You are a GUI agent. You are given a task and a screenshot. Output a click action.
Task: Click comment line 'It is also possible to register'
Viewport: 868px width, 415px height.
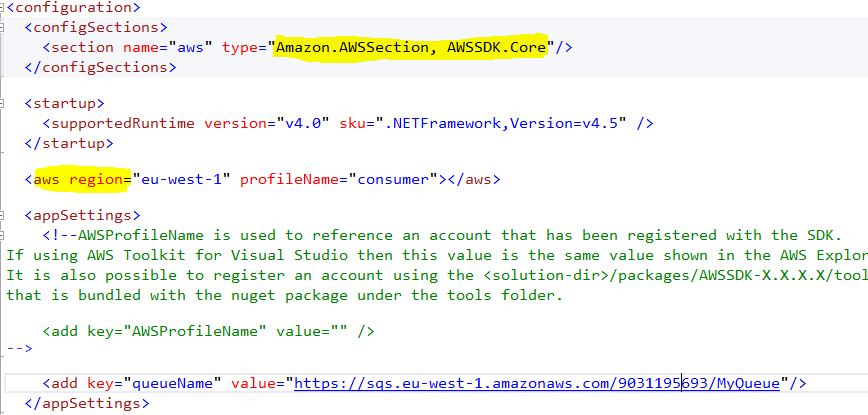tap(437, 275)
